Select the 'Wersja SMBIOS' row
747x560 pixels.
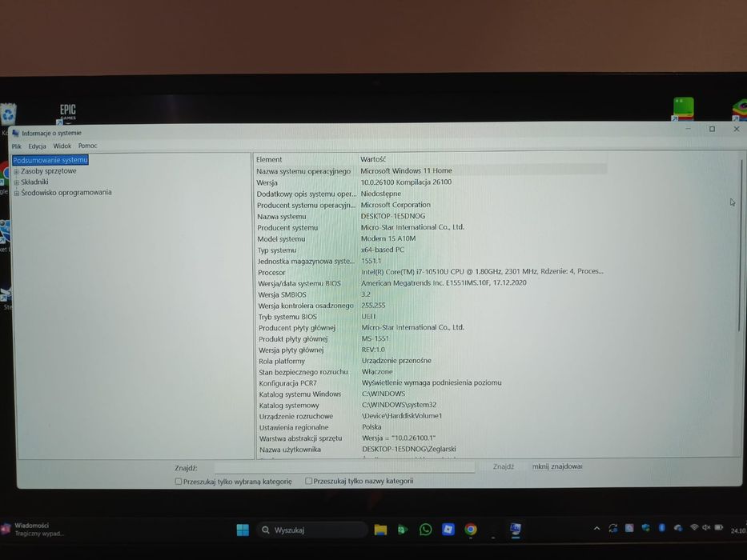coord(431,294)
